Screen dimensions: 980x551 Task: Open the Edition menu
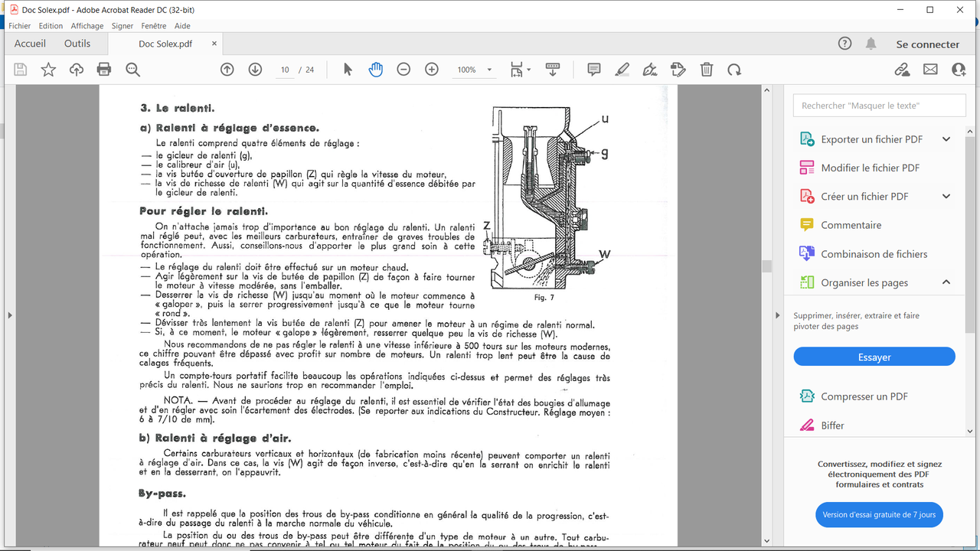(x=51, y=26)
